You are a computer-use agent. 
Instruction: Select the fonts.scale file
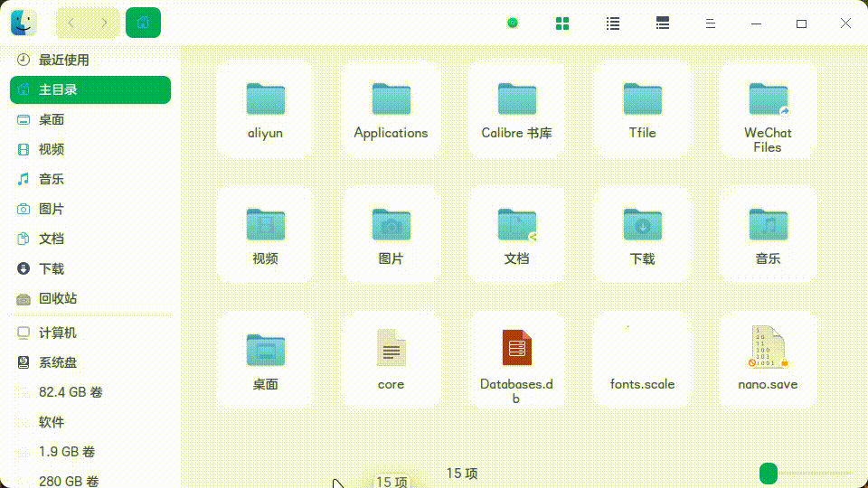(x=642, y=361)
